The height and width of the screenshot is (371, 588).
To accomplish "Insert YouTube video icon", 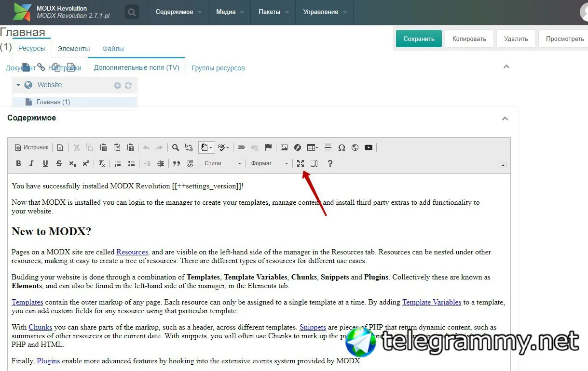I will pos(369,147).
